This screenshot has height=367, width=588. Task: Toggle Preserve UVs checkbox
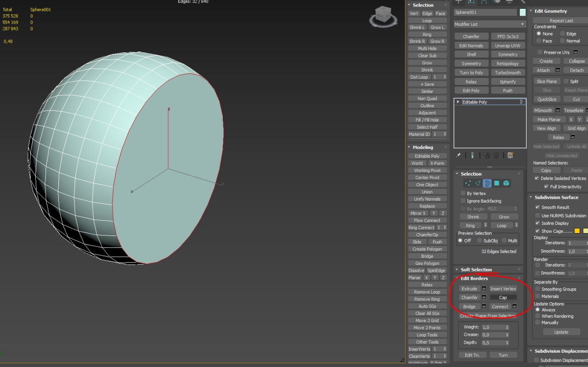click(540, 52)
